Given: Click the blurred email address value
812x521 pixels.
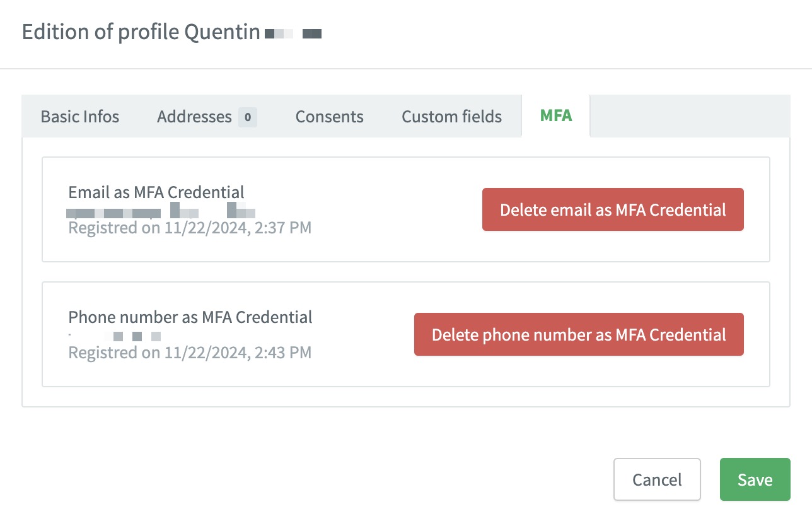Looking at the screenshot, I should pyautogui.click(x=161, y=210).
